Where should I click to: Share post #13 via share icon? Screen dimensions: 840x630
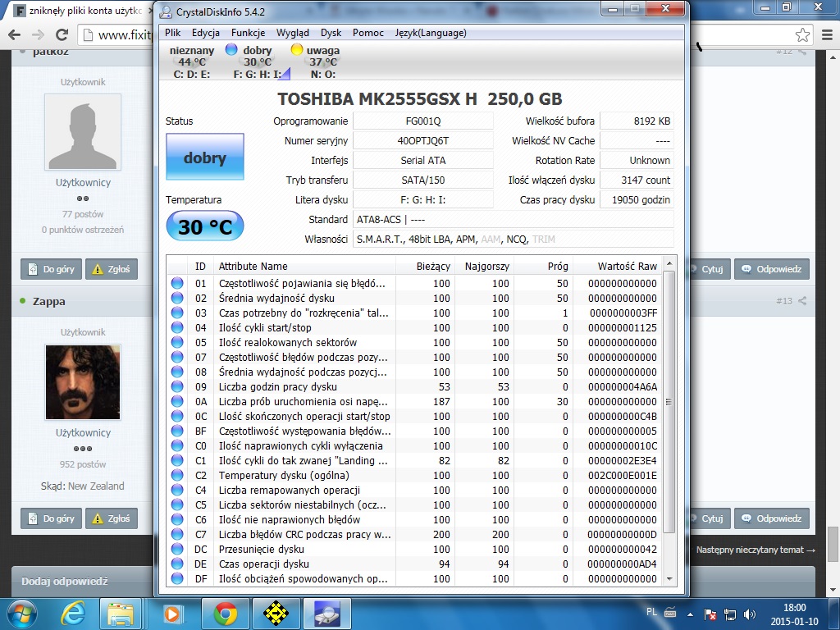[x=802, y=301]
